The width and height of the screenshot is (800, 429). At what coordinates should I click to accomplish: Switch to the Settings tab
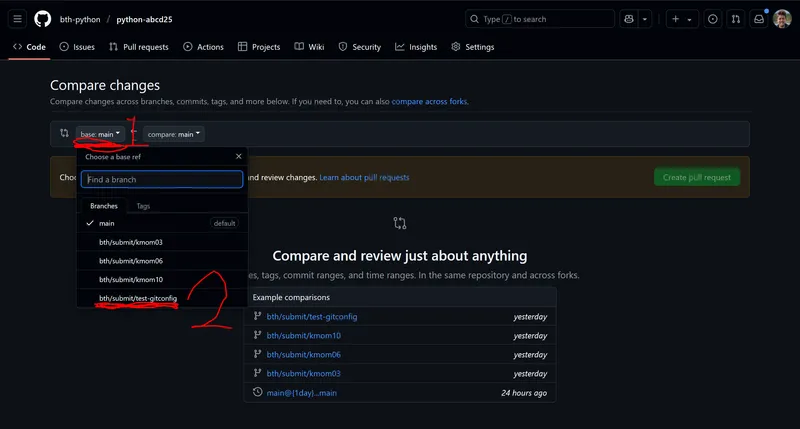tap(473, 47)
